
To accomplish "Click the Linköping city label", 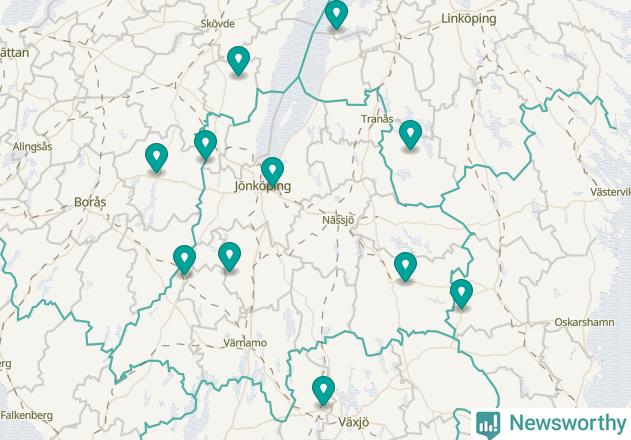I will point(469,19).
